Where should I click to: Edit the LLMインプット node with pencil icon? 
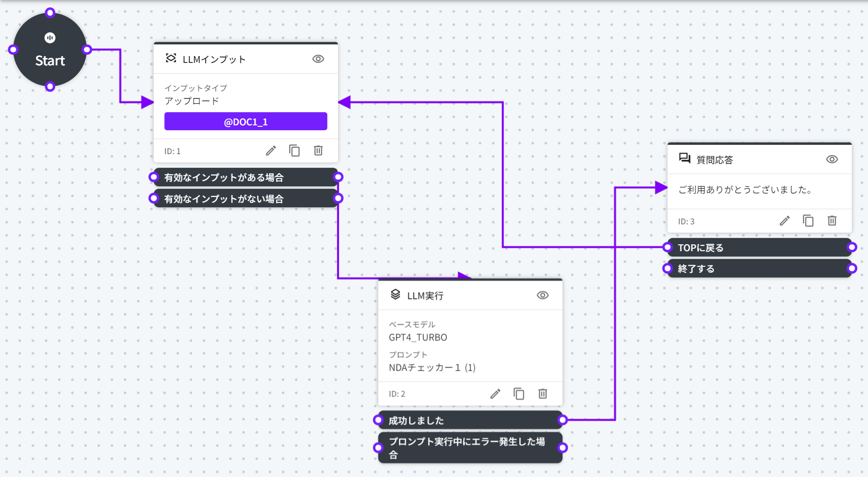271,151
